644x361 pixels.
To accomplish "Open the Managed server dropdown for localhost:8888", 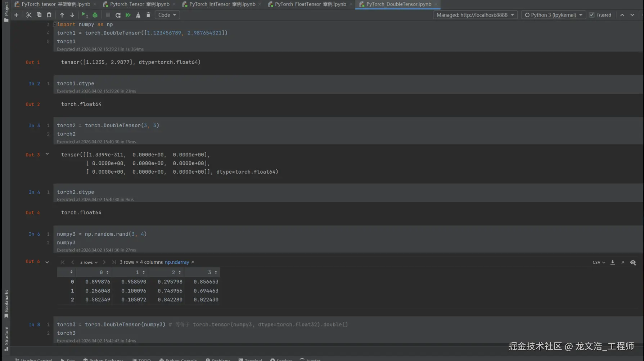I will coord(475,15).
